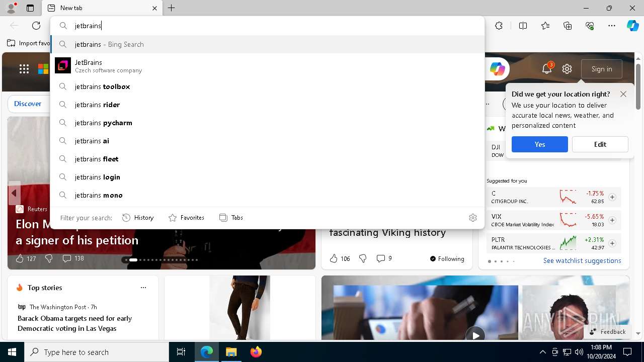This screenshot has width=644, height=362.
Task: Choose the jetbrains login suggestion
Action: click(267, 177)
